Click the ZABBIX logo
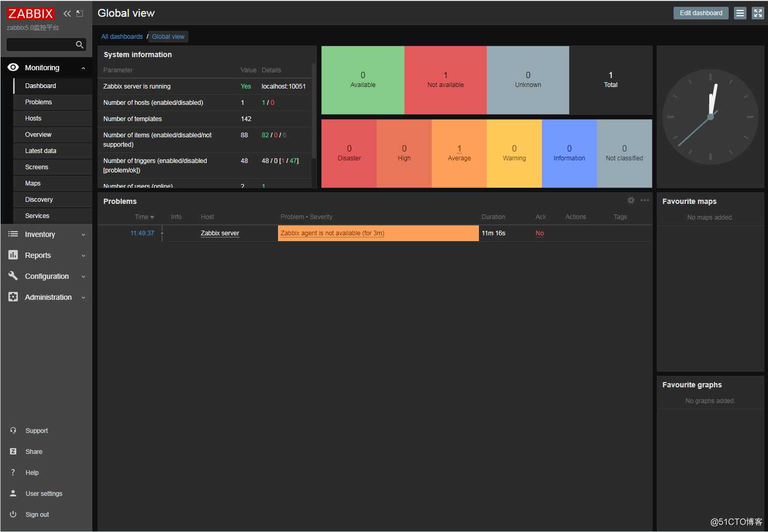 point(30,14)
